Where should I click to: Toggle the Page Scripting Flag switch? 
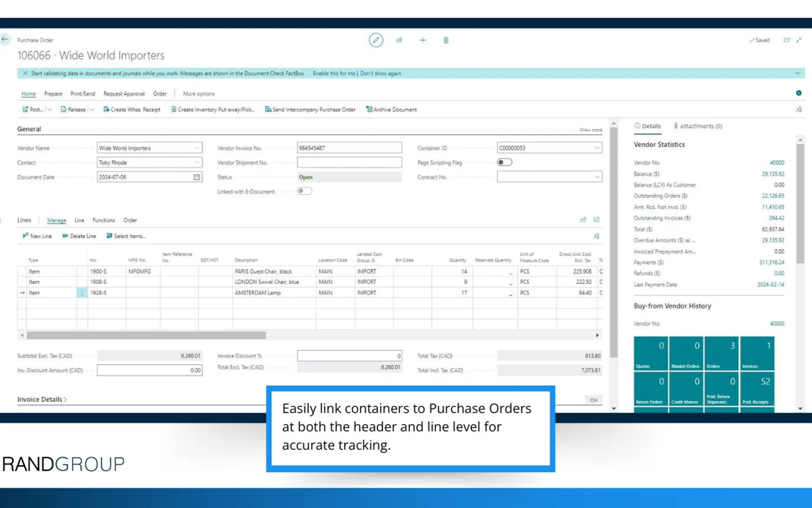pyautogui.click(x=504, y=163)
